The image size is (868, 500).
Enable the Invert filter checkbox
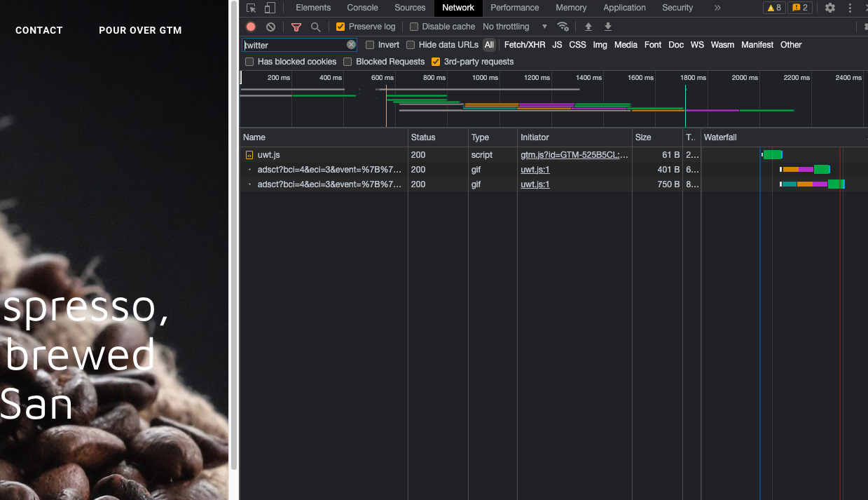[370, 45]
